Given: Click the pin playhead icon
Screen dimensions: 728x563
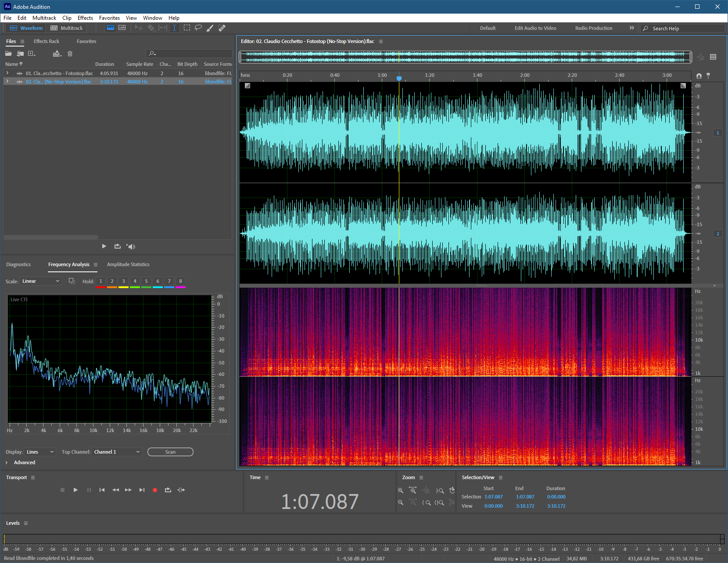Looking at the screenshot, I should point(708,76).
